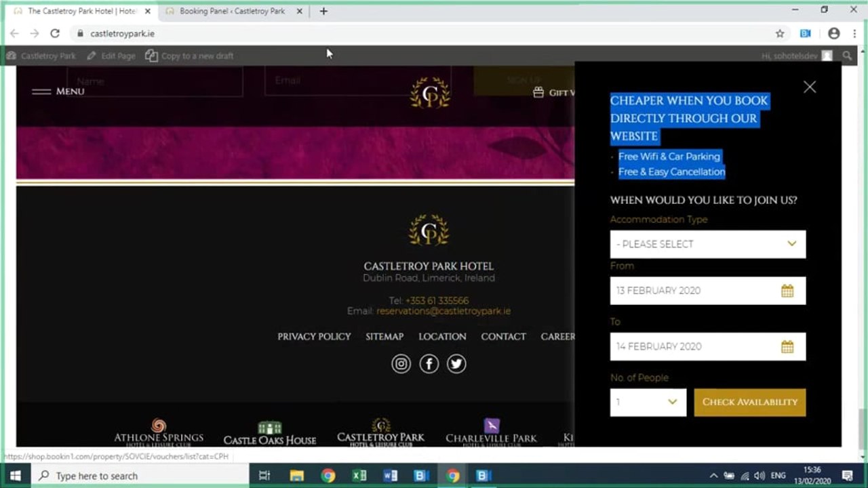
Task: Click the Charleville Park hotel logo
Action: click(491, 432)
